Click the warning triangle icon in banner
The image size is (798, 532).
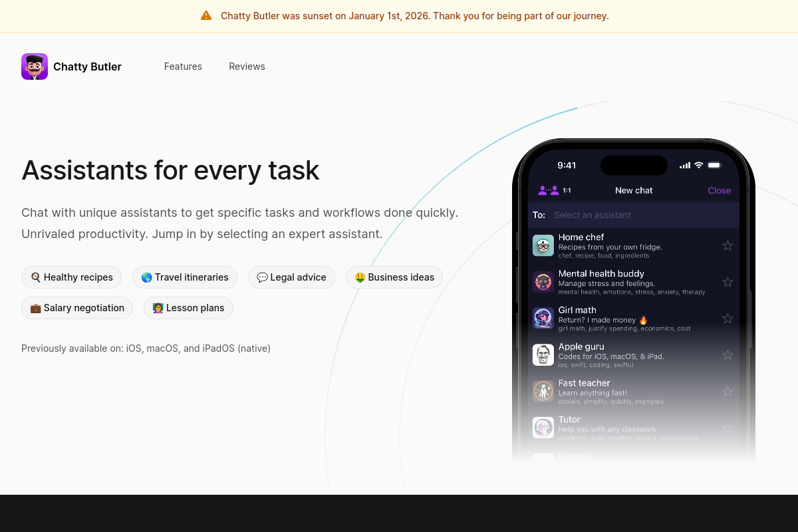206,15
